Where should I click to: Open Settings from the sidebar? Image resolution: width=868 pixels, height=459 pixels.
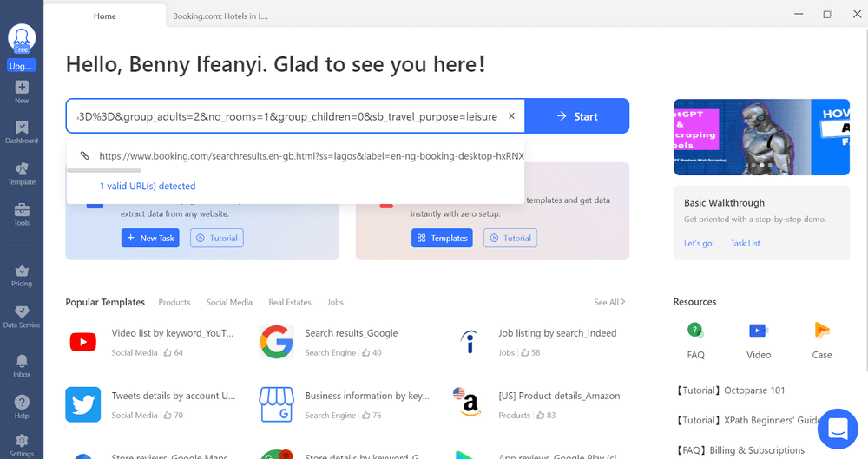tap(22, 445)
